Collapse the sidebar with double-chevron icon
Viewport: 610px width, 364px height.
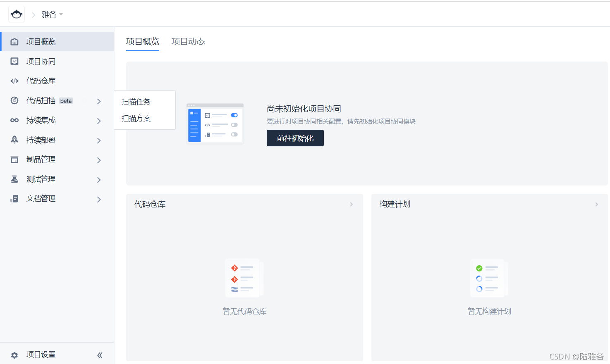[x=100, y=355]
